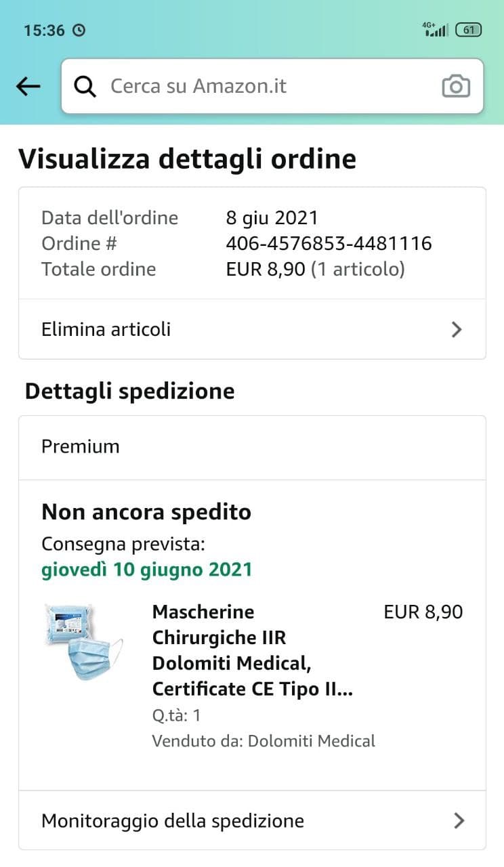
Task: Expand Elimina articoli chevron
Action: tap(457, 330)
